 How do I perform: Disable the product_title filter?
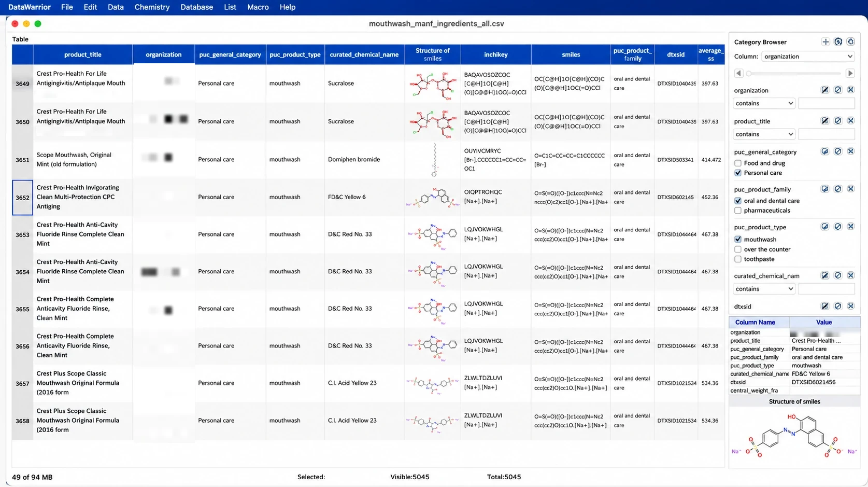[837, 121]
